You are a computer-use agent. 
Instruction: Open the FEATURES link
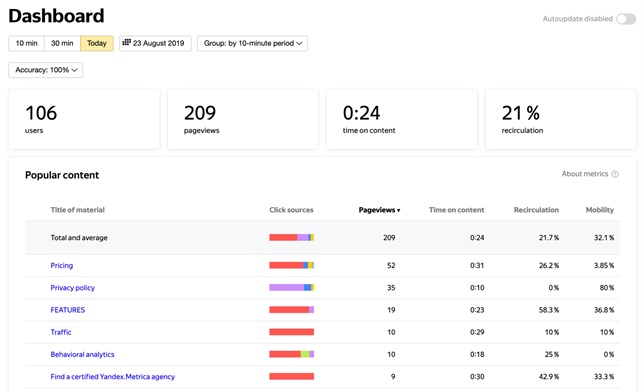tap(68, 310)
